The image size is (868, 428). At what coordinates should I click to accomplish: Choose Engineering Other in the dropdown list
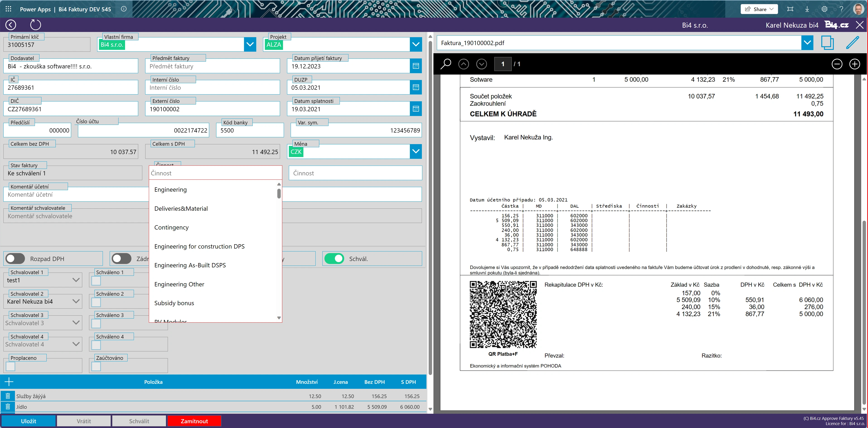179,284
